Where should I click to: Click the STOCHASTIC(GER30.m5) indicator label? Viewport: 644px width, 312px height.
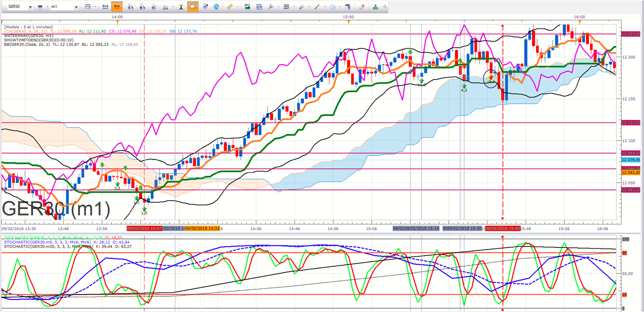click(x=48, y=242)
